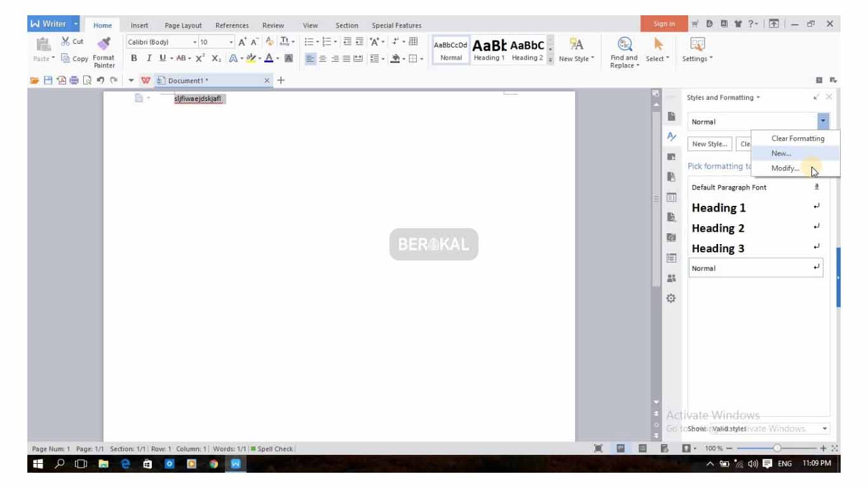
Task: Open the Normal style dropdown in Styles panel
Action: click(824, 121)
